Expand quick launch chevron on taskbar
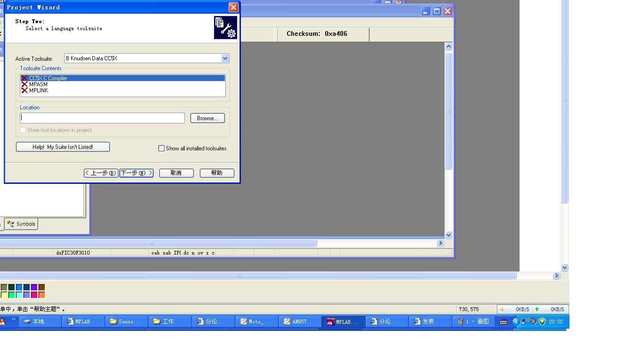This screenshot has height=362, width=644. point(13,320)
